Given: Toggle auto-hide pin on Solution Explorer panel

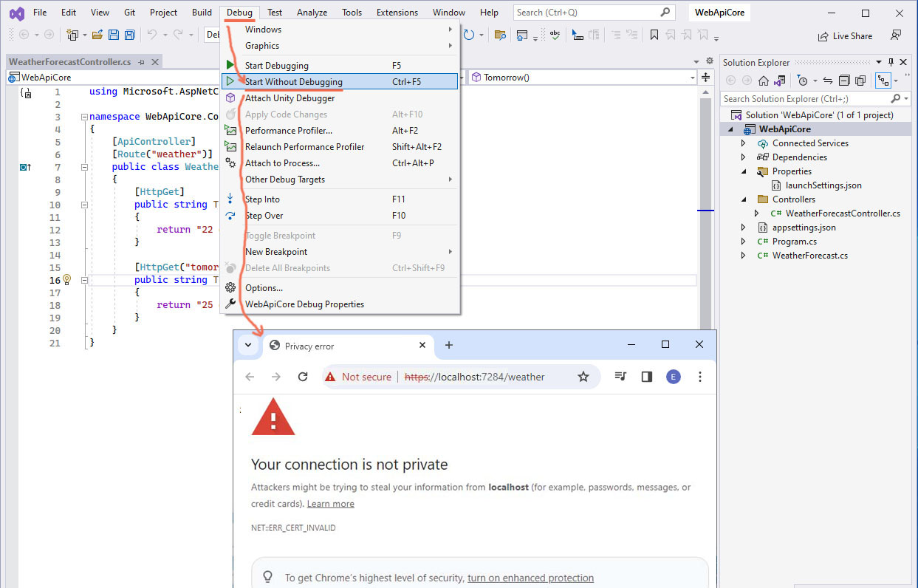Looking at the screenshot, I should [891, 63].
